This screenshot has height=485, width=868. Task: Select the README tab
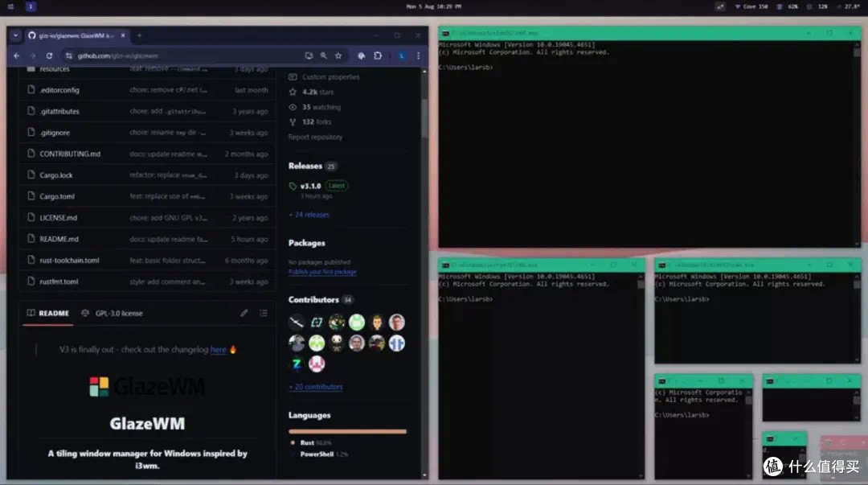click(x=48, y=313)
